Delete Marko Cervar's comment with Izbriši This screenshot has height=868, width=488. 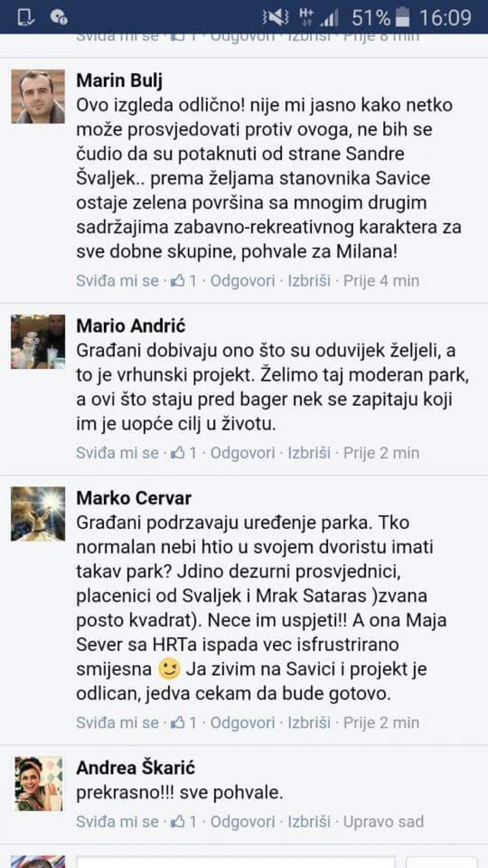coord(309,722)
